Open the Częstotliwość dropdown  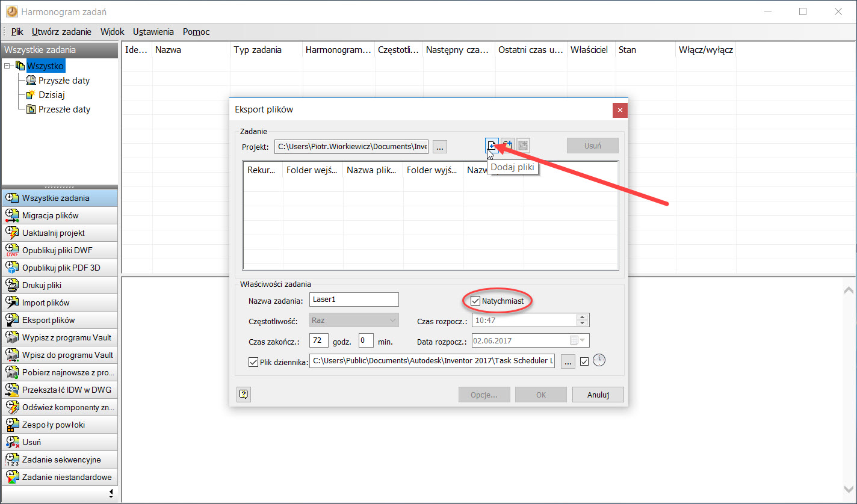pos(354,321)
